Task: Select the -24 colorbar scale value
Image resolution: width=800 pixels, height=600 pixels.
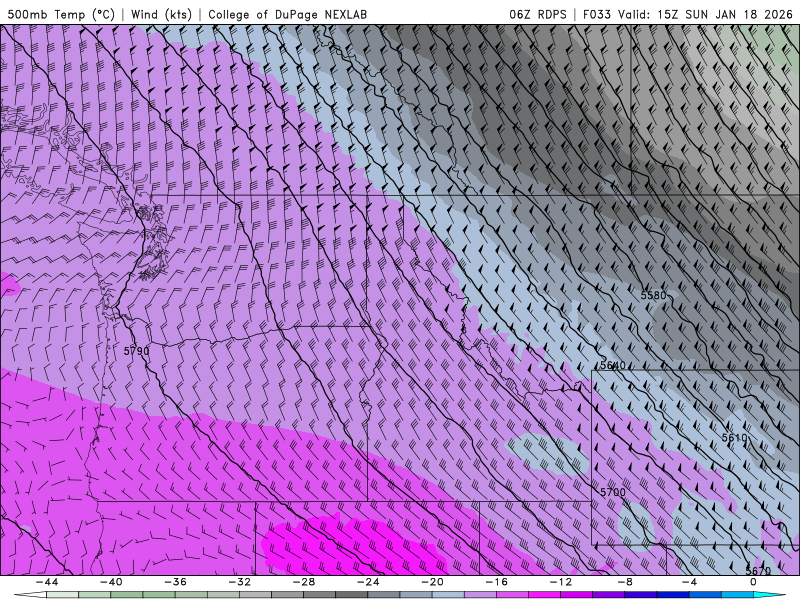Action: 368,582
